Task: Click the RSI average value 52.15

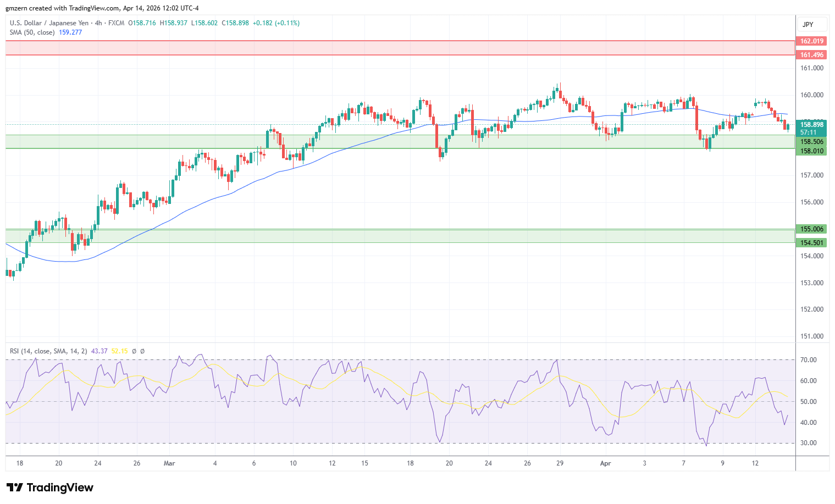Action: click(119, 351)
